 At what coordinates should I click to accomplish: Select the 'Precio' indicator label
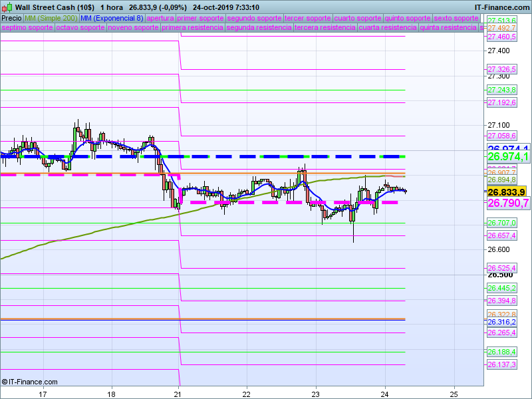11,19
